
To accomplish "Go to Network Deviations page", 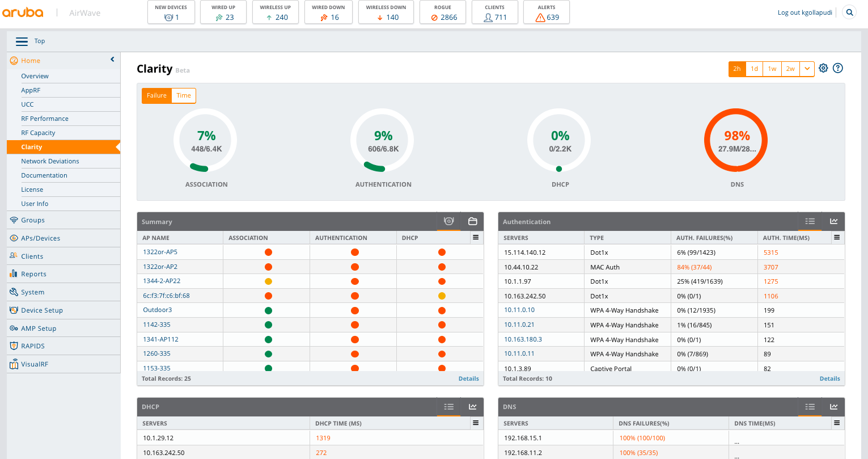I will click(x=50, y=161).
